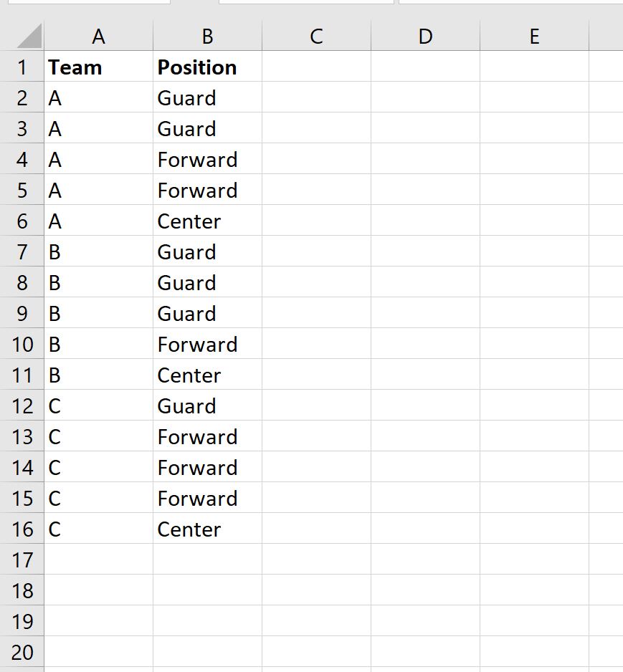Select cell B4 containing Forward
This screenshot has width=623, height=672.
pyautogui.click(x=207, y=159)
